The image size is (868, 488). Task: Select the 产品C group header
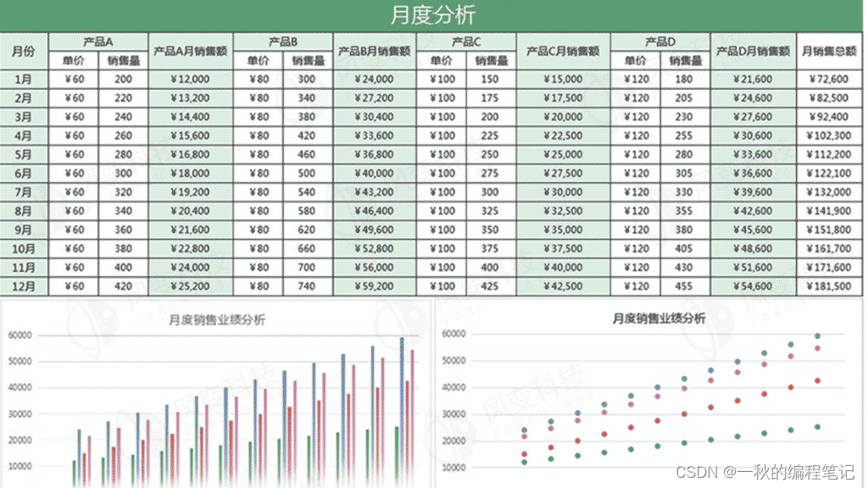466,42
